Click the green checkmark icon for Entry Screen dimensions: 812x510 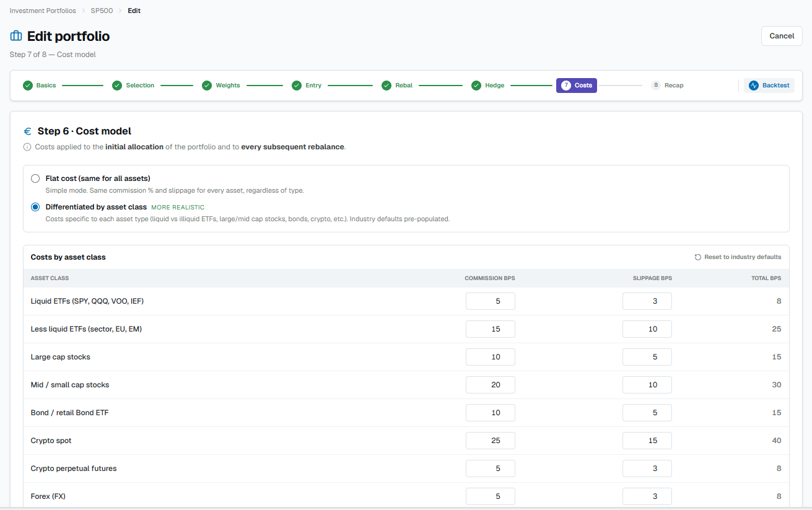pos(297,86)
